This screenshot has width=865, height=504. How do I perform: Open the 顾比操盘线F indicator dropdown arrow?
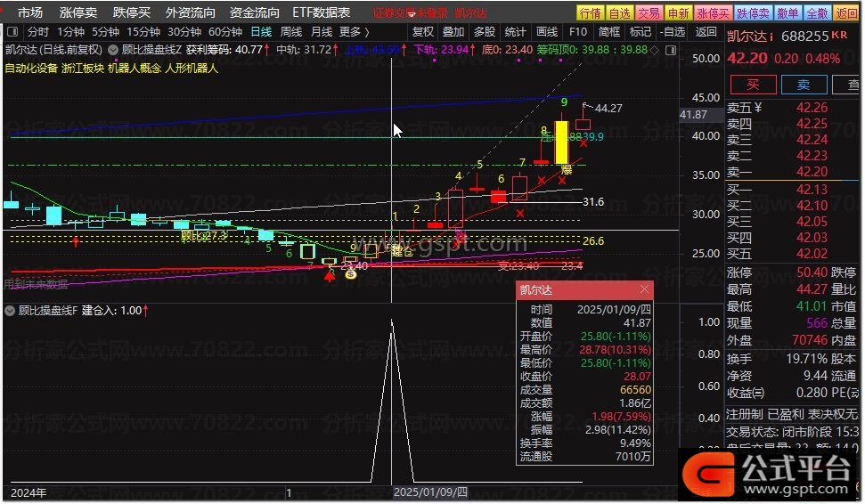coord(10,311)
